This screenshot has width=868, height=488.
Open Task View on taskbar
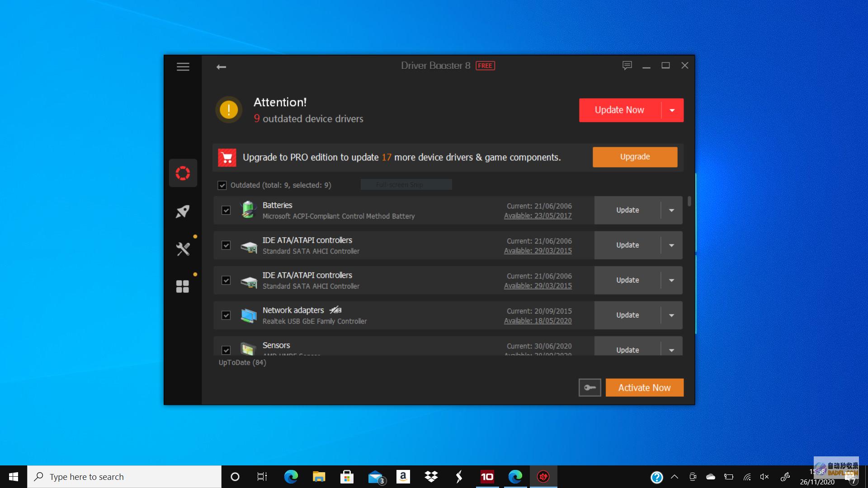pyautogui.click(x=262, y=477)
